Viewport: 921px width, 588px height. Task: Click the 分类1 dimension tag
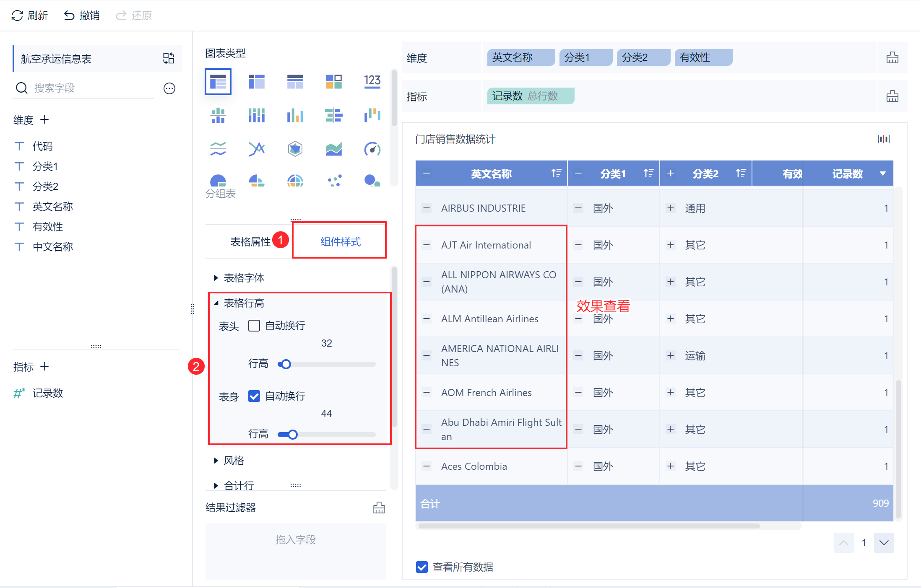pos(585,57)
